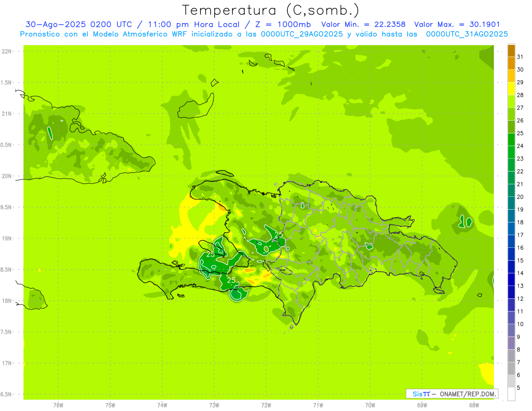Image resolution: width=532 pixels, height=411 pixels.
Task: Click the legend label "31"
Action: tap(520, 57)
